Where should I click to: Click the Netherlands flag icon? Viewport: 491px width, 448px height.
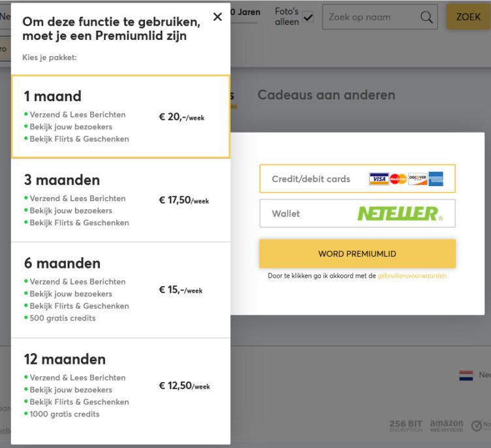[466, 376]
